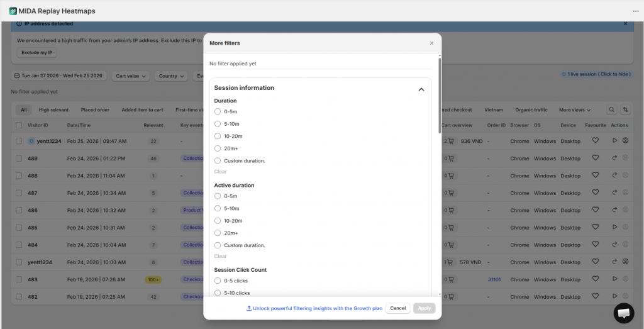Play the replay for visitor 485
Screen dimensions: 644x329
615,226
